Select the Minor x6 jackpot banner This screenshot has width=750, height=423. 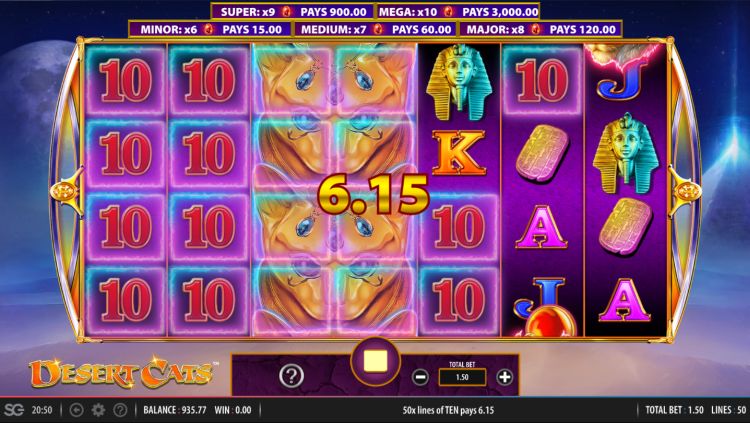[x=210, y=29]
